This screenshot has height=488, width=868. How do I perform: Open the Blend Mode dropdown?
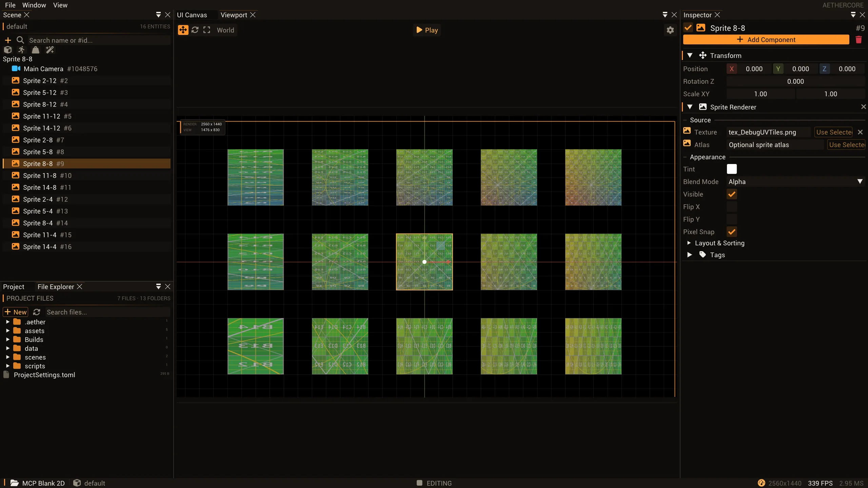[x=795, y=182]
